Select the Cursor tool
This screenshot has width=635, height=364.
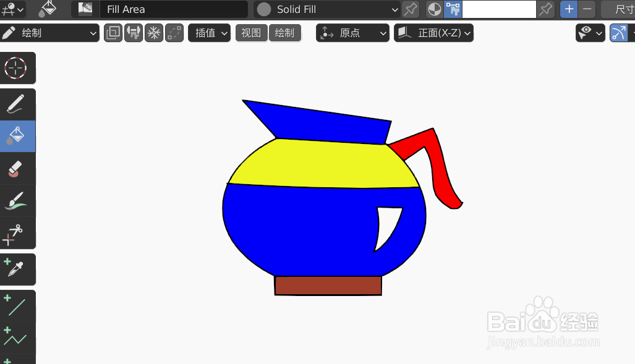(16, 68)
